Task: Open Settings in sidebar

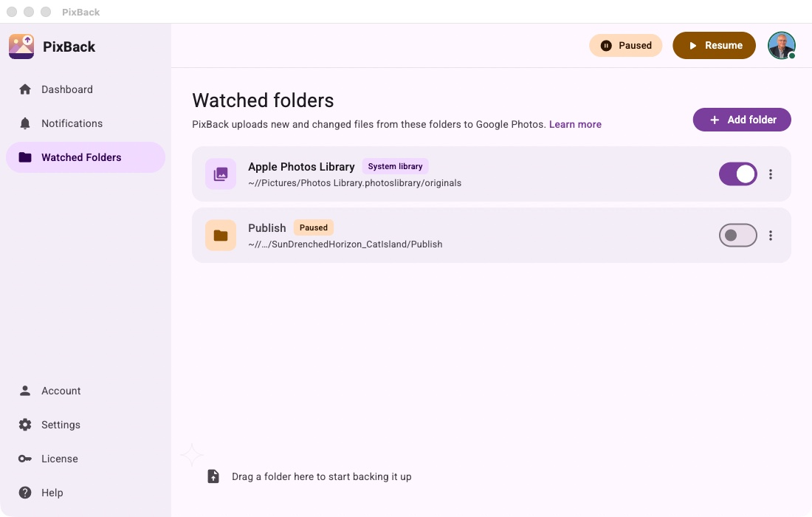Action: pos(86,425)
